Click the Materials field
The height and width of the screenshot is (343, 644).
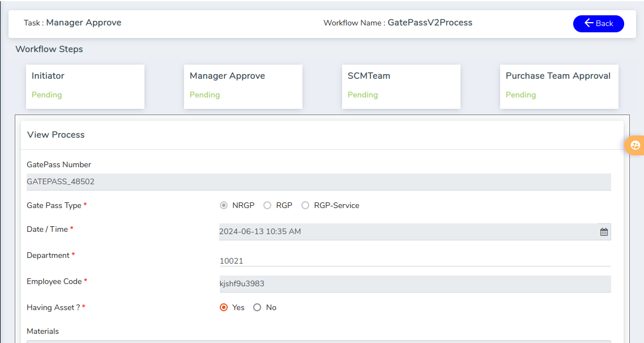(318, 341)
